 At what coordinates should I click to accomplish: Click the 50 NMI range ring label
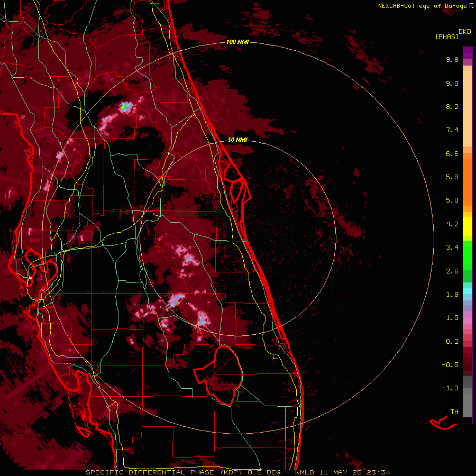coord(237,140)
